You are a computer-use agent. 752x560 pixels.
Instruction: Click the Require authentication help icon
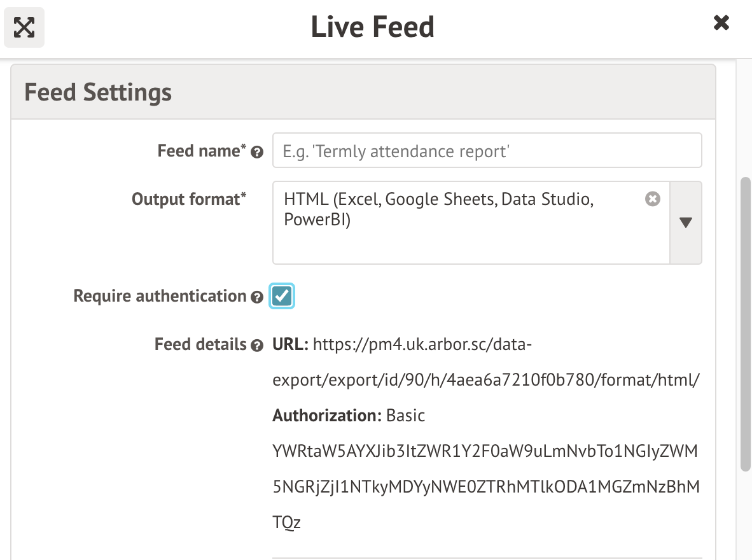click(256, 297)
